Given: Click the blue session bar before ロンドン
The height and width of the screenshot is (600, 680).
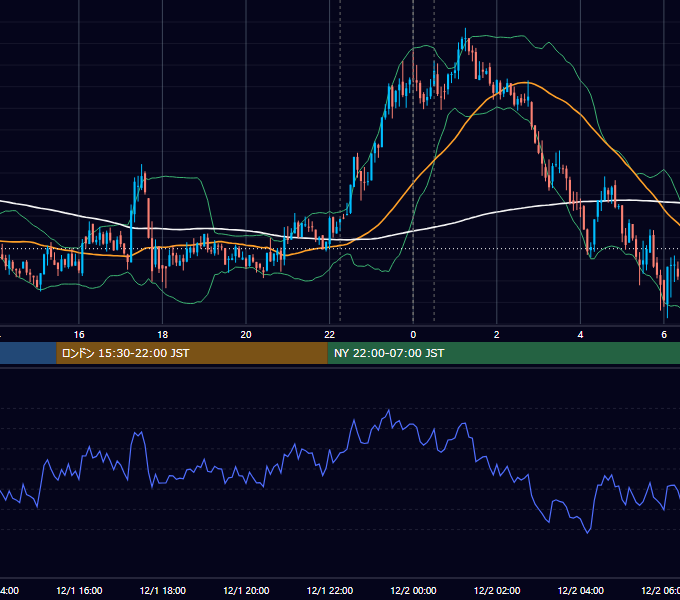Looking at the screenshot, I should (x=28, y=353).
